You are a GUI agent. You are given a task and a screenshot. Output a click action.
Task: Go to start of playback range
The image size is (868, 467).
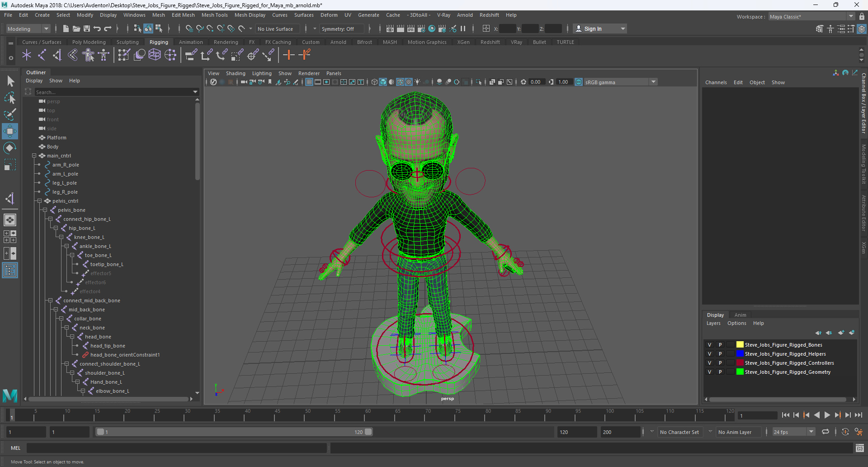click(785, 415)
